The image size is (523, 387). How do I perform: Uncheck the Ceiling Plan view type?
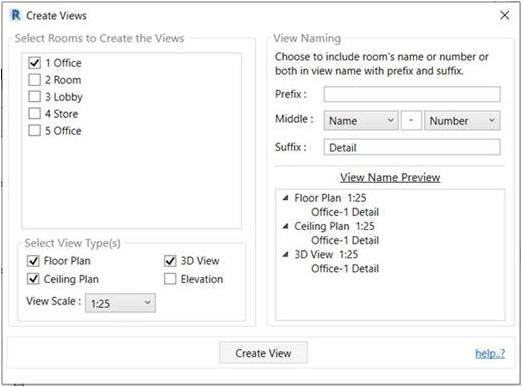pos(33,279)
